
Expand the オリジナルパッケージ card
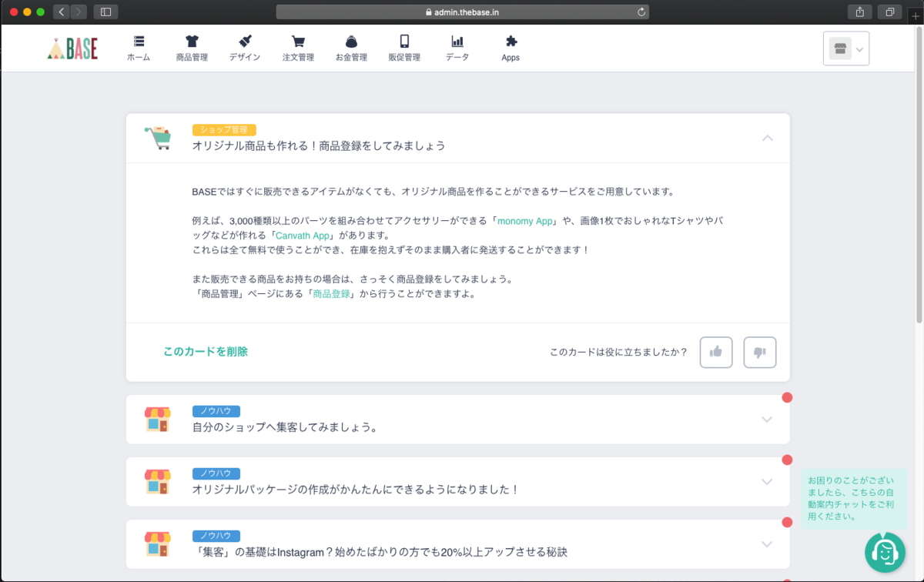[766, 482]
